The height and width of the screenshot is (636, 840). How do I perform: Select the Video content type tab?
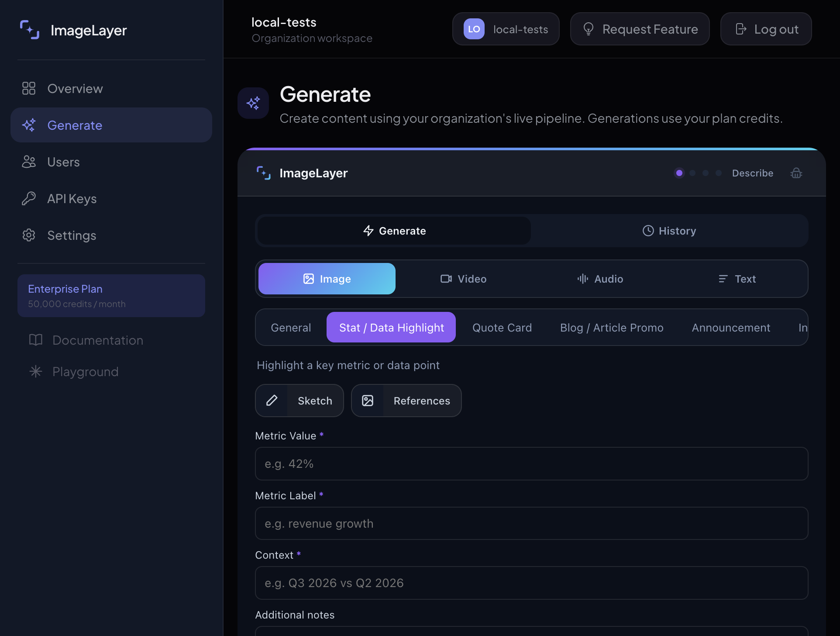(x=464, y=279)
